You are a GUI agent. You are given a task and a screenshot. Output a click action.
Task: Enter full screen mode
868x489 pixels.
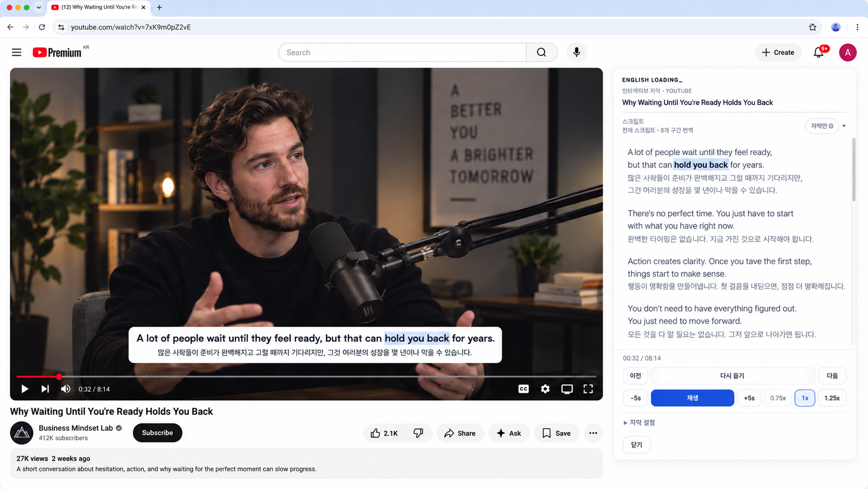pyautogui.click(x=588, y=389)
